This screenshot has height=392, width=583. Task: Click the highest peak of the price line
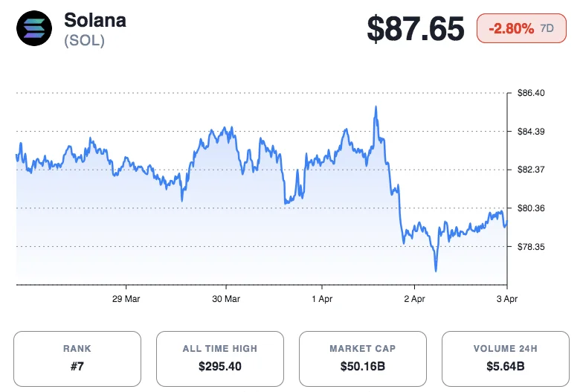[x=376, y=107]
